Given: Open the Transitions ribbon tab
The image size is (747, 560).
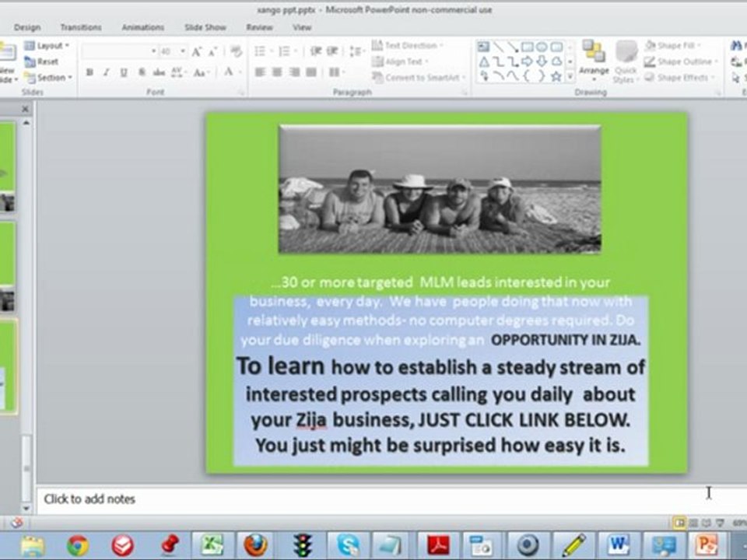Looking at the screenshot, I should (80, 28).
